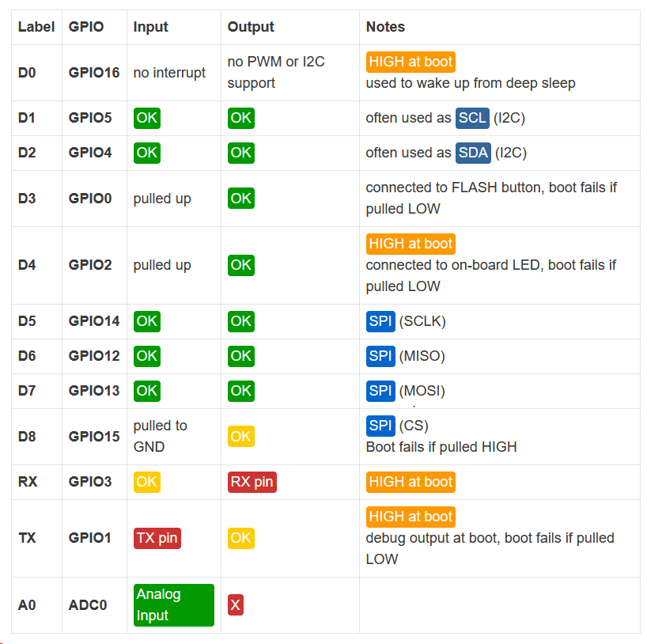Click green OK output badge in D1 row
647x644 pixels.
coord(241,118)
